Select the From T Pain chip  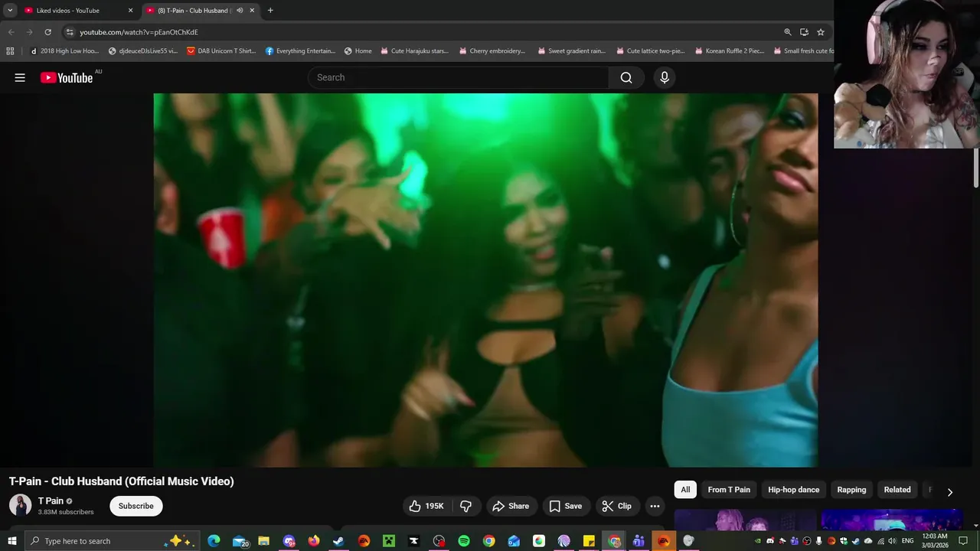(x=729, y=490)
